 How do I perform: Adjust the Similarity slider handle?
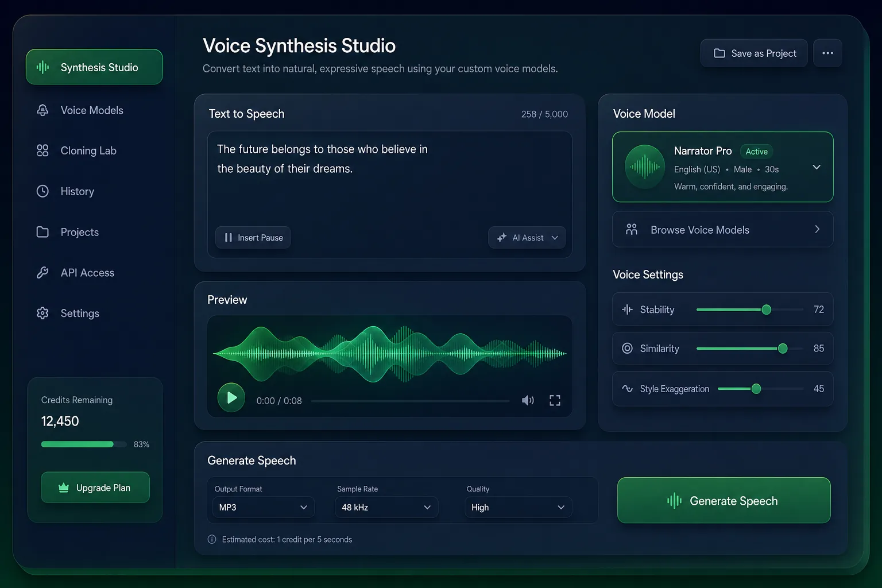783,349
